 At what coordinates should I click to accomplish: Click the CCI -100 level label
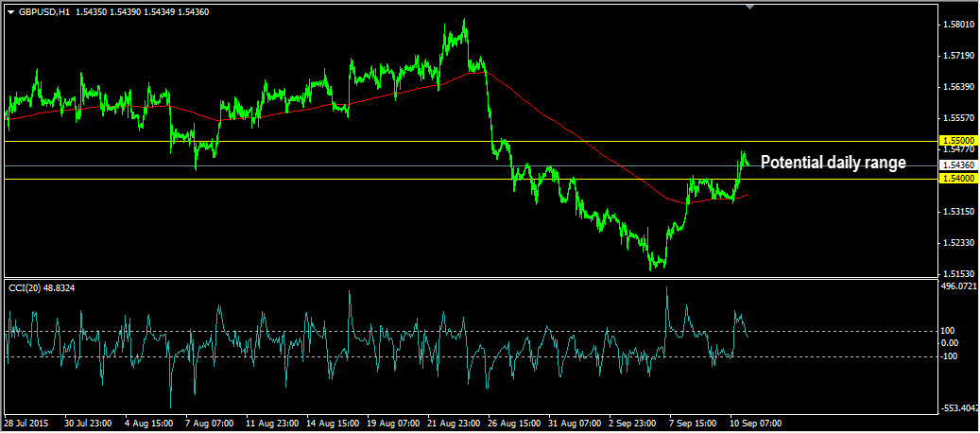click(x=951, y=356)
